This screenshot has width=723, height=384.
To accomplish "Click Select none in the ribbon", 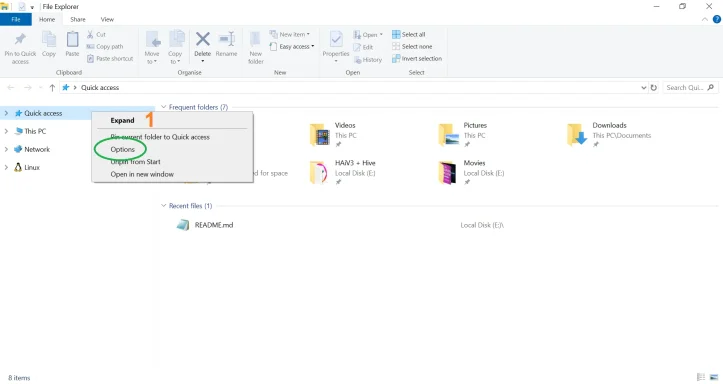I will pyautogui.click(x=412, y=47).
